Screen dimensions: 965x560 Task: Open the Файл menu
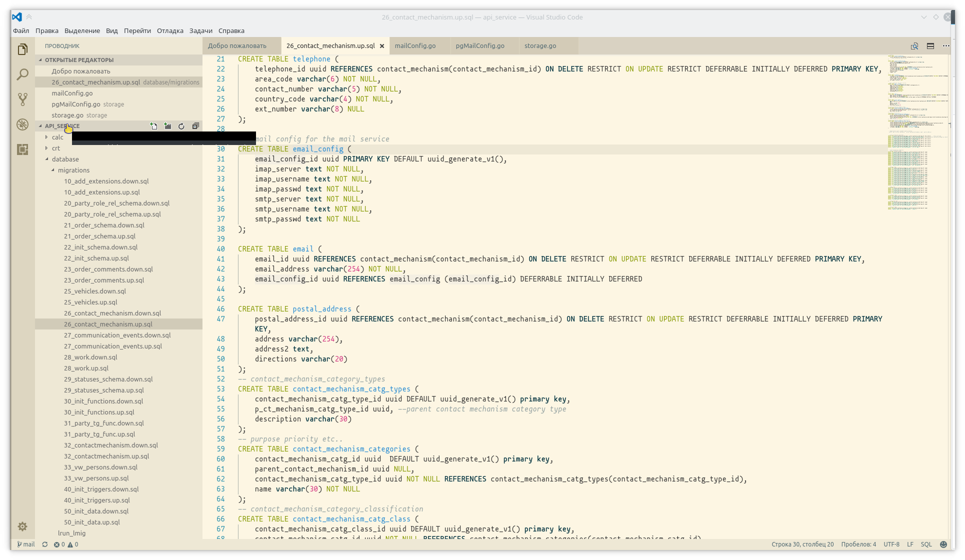(x=21, y=30)
